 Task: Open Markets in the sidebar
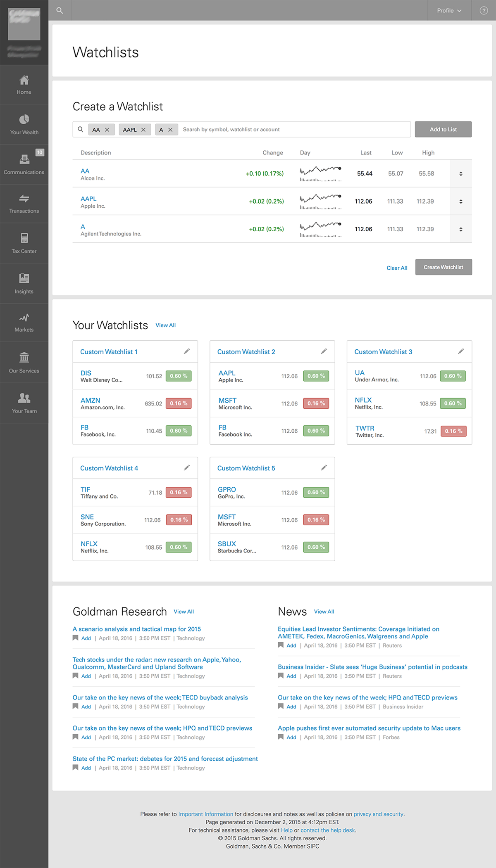point(24,323)
